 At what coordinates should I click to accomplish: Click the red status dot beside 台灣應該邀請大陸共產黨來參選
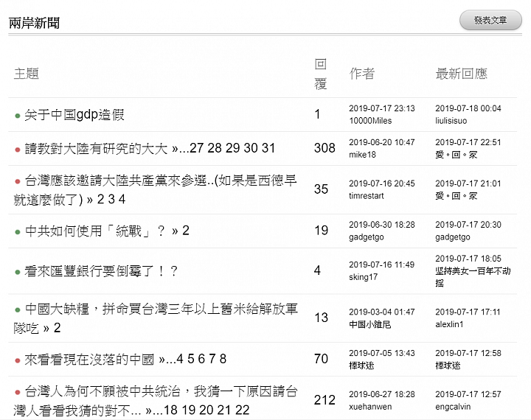[18, 182]
